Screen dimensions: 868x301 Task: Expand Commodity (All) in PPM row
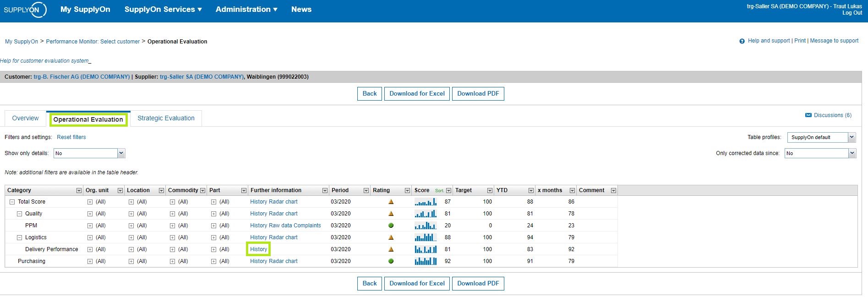click(x=172, y=226)
